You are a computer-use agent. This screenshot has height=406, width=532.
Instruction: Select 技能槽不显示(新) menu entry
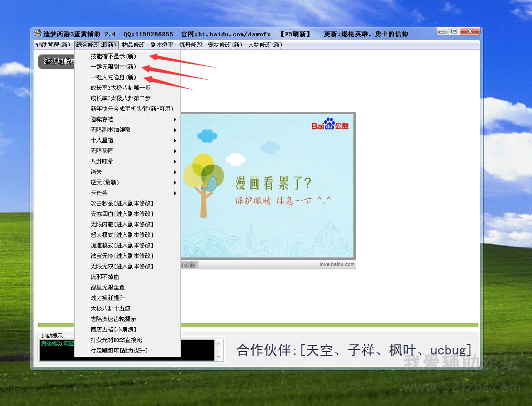coord(127,56)
